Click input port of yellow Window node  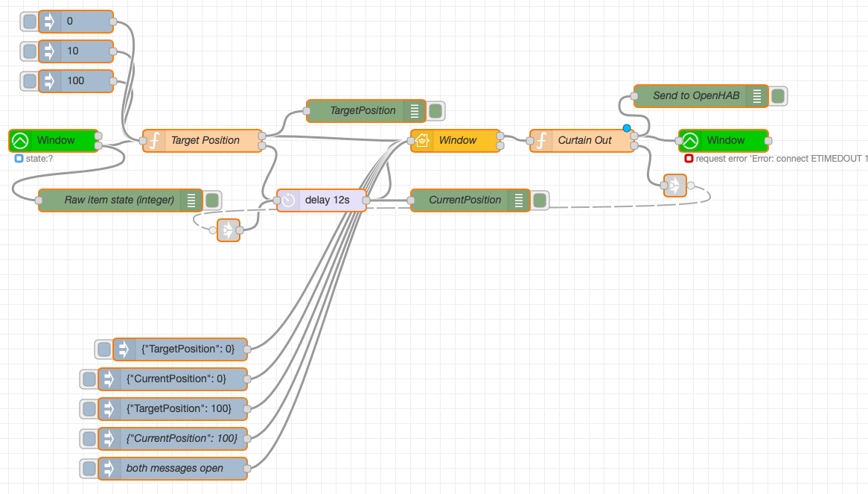click(x=411, y=141)
